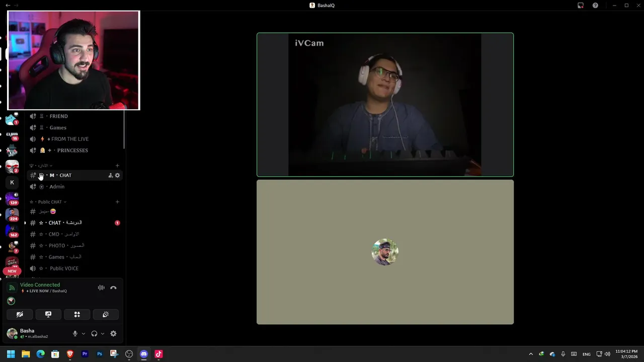
Task: Join FROM THE LIVE voice channel
Action: click(x=75, y=139)
